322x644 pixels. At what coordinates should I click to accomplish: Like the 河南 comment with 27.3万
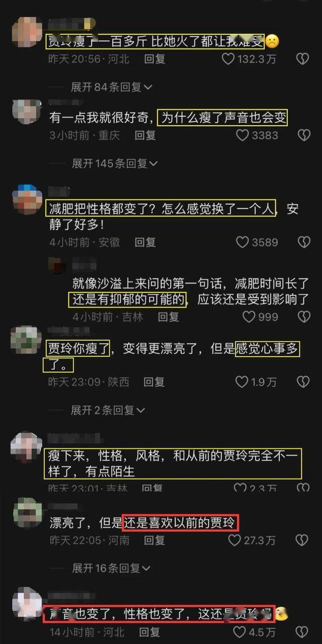click(234, 540)
